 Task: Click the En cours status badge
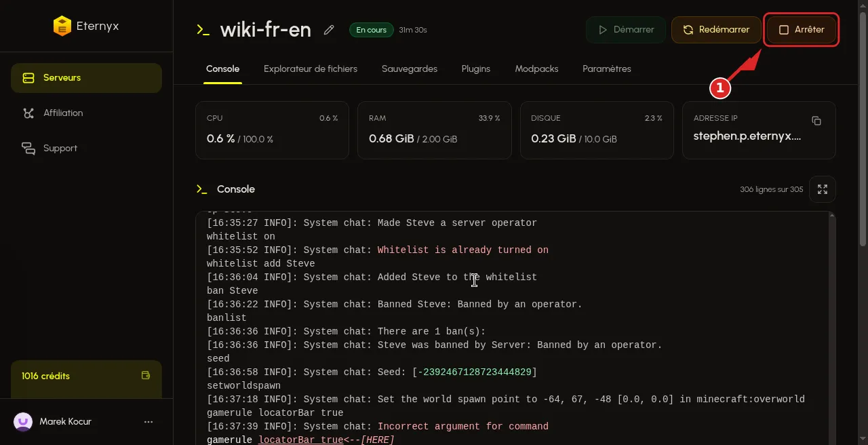(371, 30)
